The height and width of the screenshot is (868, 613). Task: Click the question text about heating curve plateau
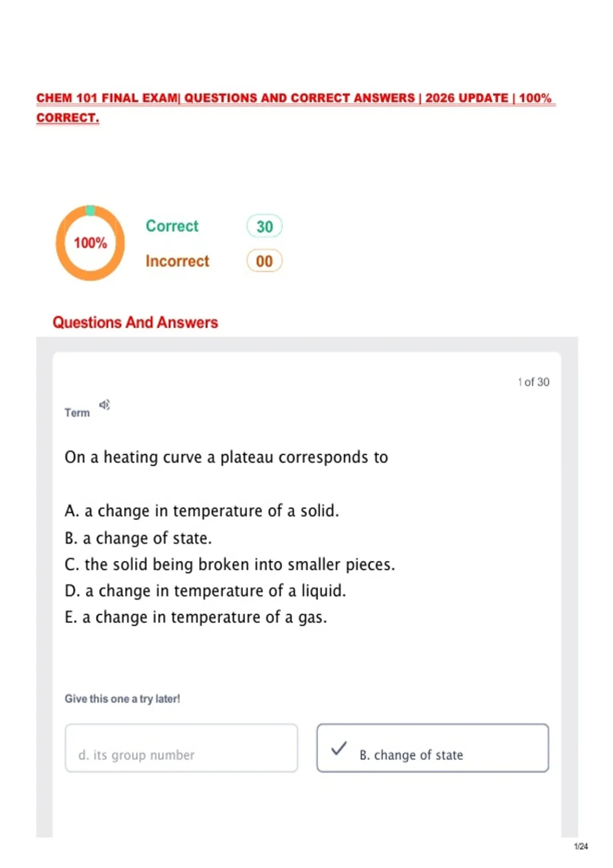click(226, 457)
